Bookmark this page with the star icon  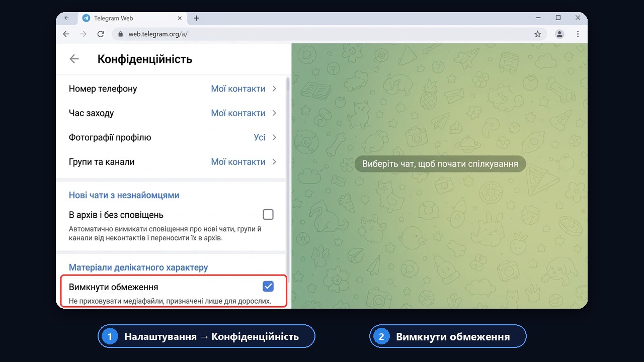tap(537, 34)
